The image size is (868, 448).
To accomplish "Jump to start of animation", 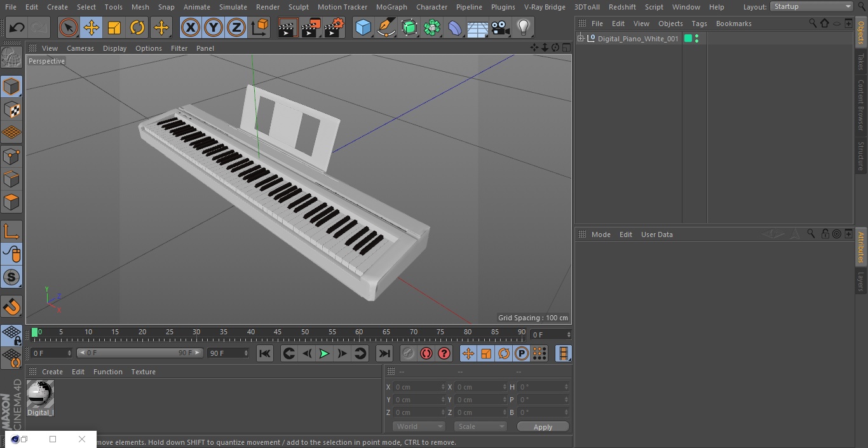I will (265, 353).
